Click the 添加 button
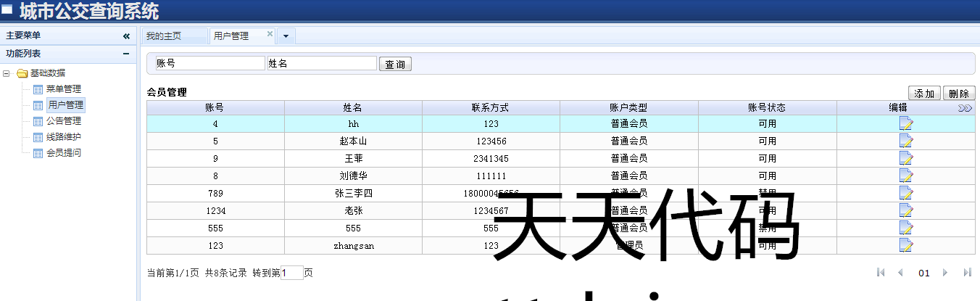This screenshot has width=980, height=301. (924, 94)
